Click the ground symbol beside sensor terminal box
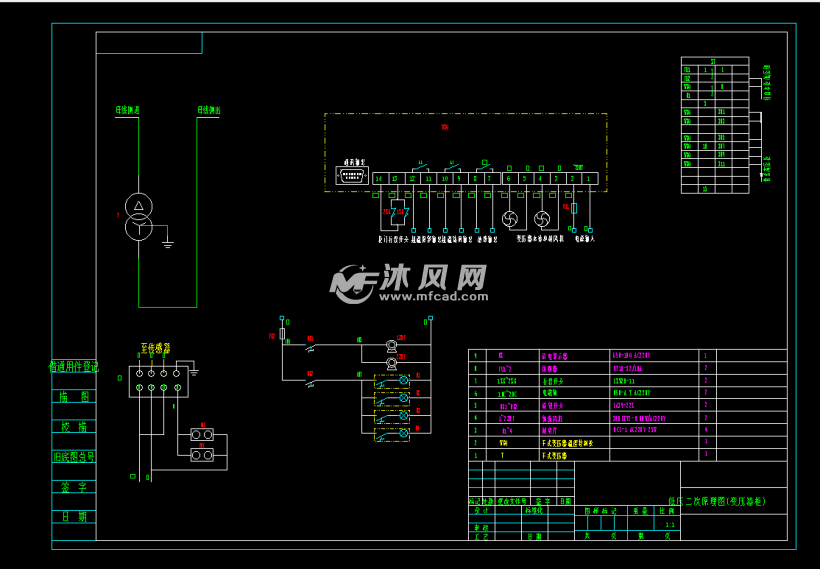The image size is (820, 569). [x=194, y=372]
